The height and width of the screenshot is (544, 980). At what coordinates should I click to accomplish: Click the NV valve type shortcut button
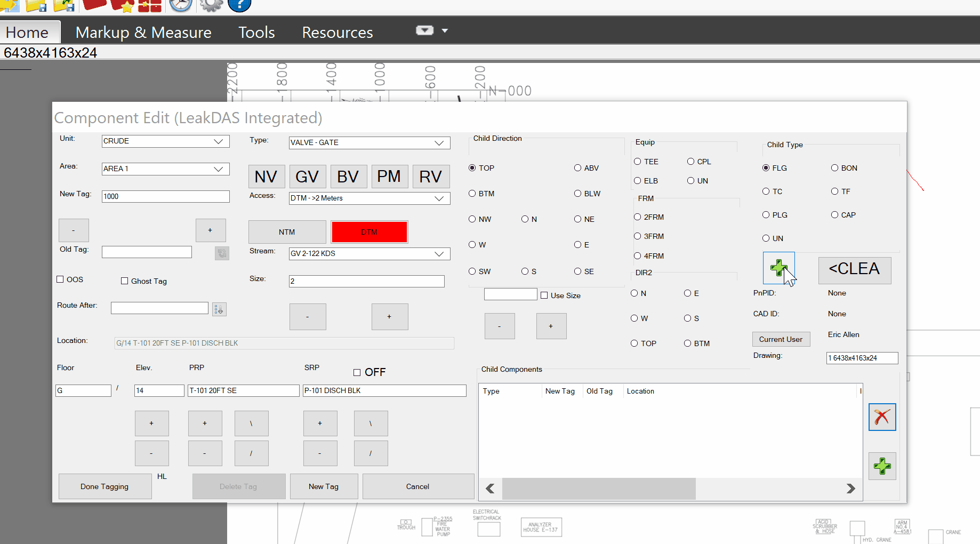(x=266, y=177)
